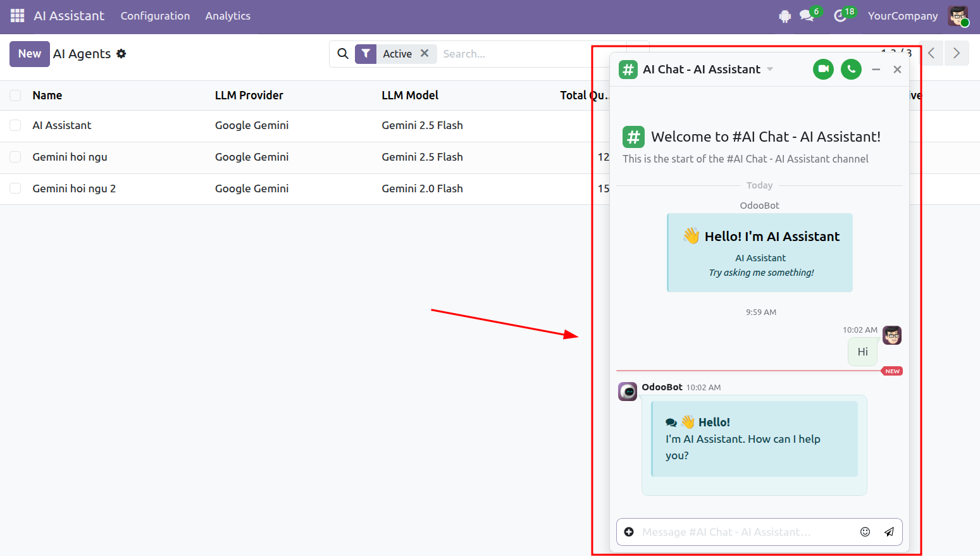This screenshot has height=556, width=980.
Task: Click Gemini 2.0 Flash model cell
Action: [422, 188]
